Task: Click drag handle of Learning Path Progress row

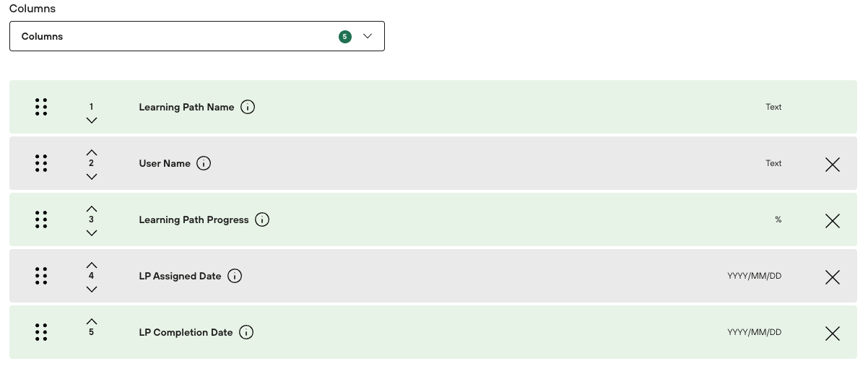Action: [x=41, y=219]
